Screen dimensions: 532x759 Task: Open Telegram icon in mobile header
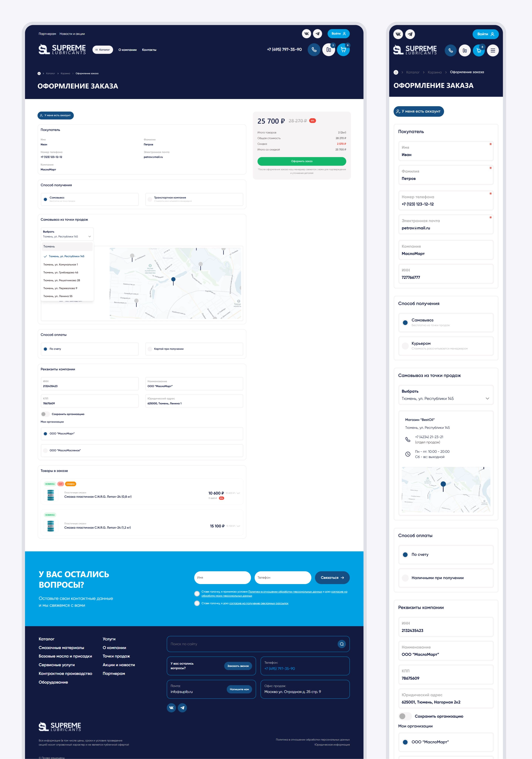(x=410, y=34)
